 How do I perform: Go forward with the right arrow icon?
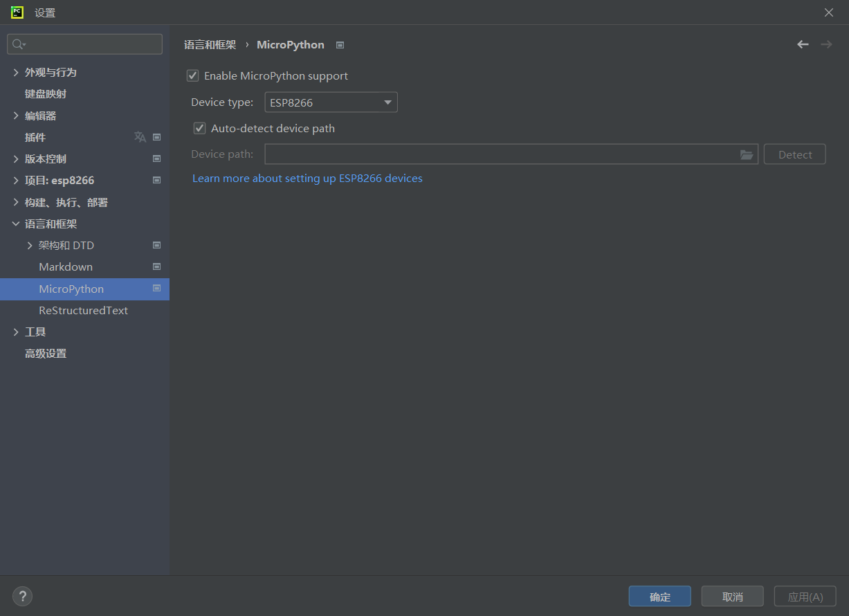[826, 44]
